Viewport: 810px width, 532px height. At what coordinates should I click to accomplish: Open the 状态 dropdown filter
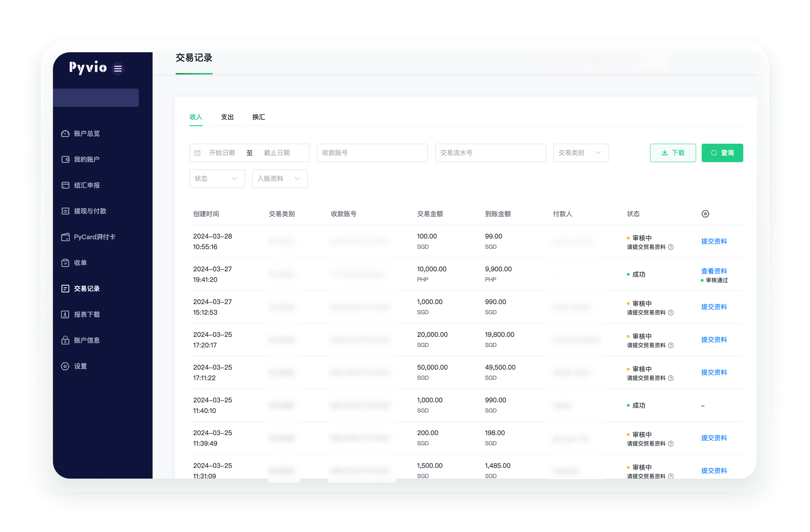217,179
